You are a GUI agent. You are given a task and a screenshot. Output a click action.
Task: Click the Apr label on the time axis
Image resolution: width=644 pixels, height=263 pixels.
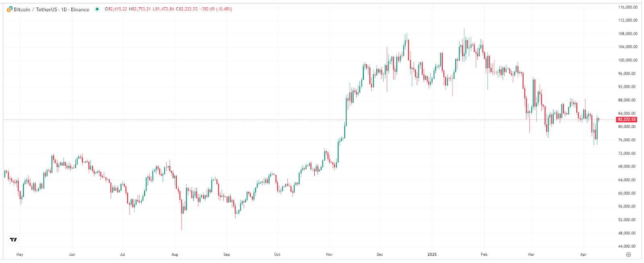pos(584,254)
